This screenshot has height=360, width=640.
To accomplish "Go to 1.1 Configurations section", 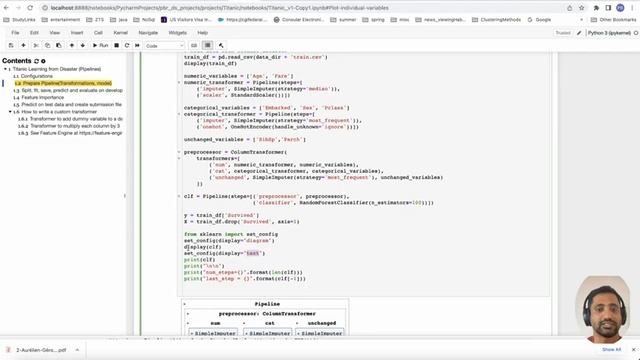I will tap(33, 76).
